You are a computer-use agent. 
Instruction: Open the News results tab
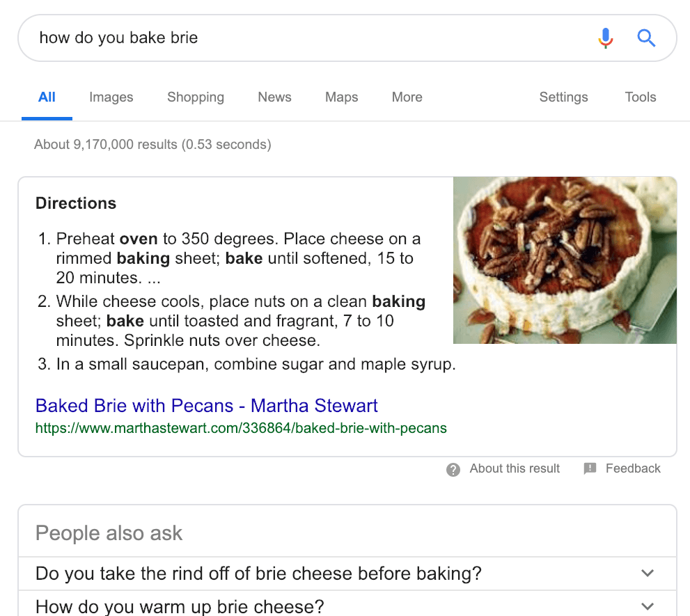coord(274,97)
